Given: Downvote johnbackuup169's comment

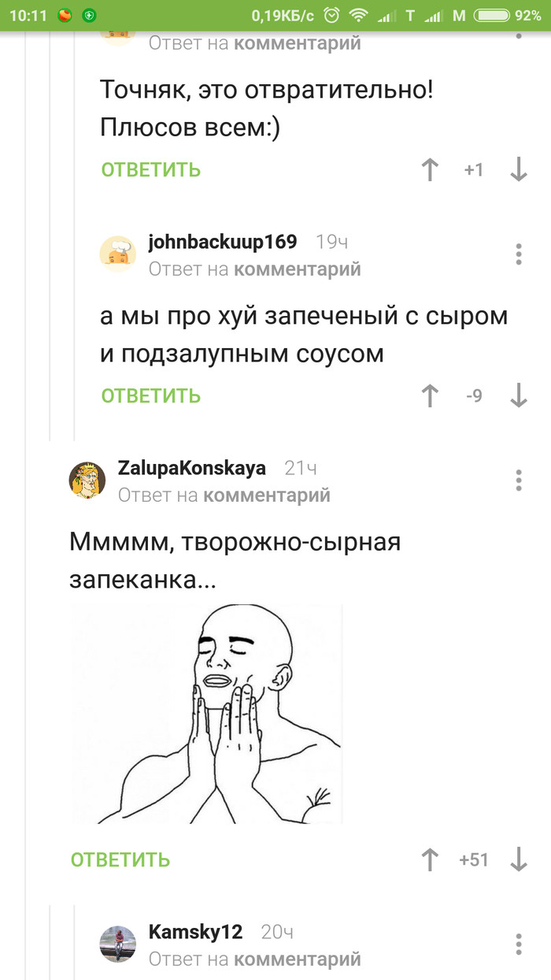Looking at the screenshot, I should [518, 395].
